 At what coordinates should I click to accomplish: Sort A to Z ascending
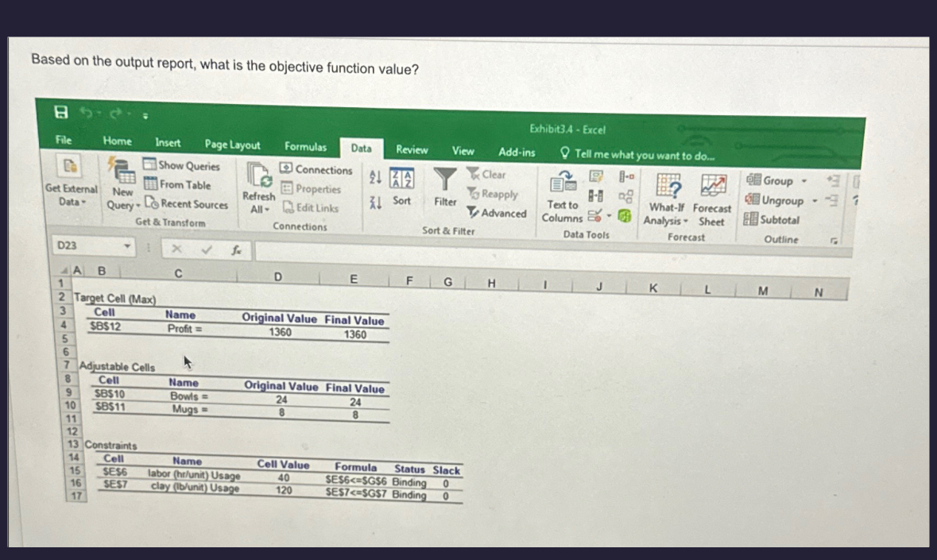point(375,176)
